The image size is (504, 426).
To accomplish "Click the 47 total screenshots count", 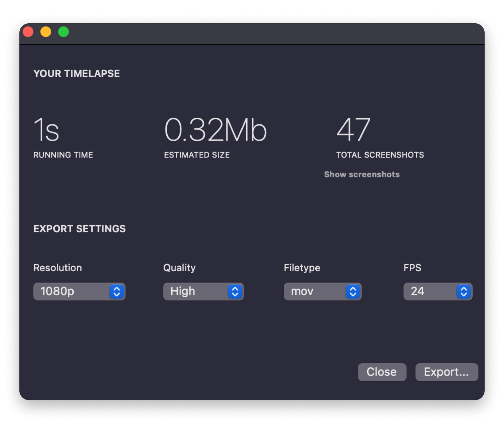I will click(x=353, y=130).
